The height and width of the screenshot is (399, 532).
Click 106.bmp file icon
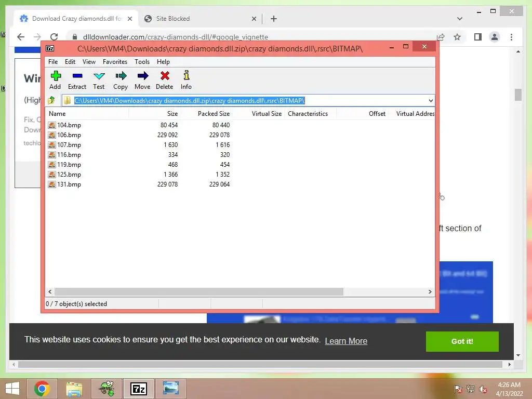51,135
